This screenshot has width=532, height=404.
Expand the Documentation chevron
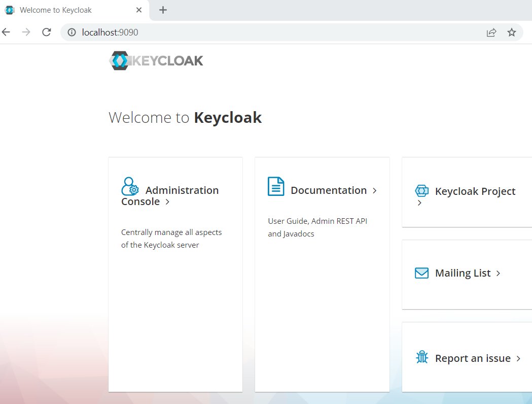375,191
